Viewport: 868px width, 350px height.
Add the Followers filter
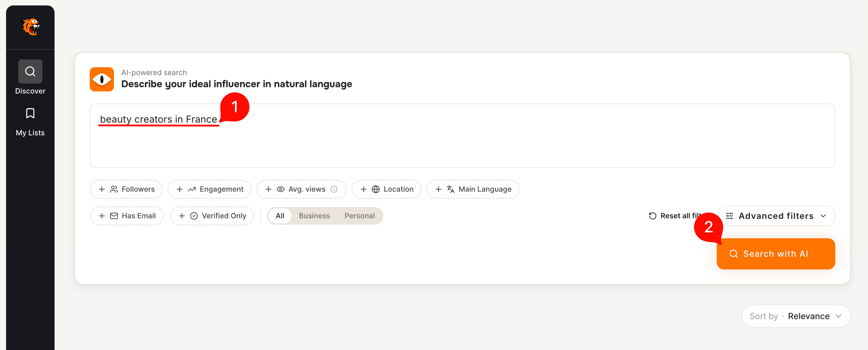(x=126, y=189)
